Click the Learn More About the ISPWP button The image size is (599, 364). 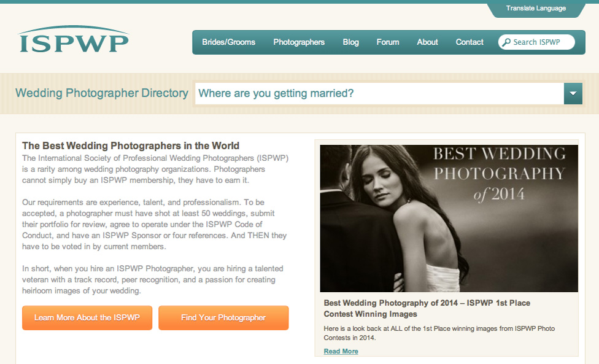click(87, 318)
